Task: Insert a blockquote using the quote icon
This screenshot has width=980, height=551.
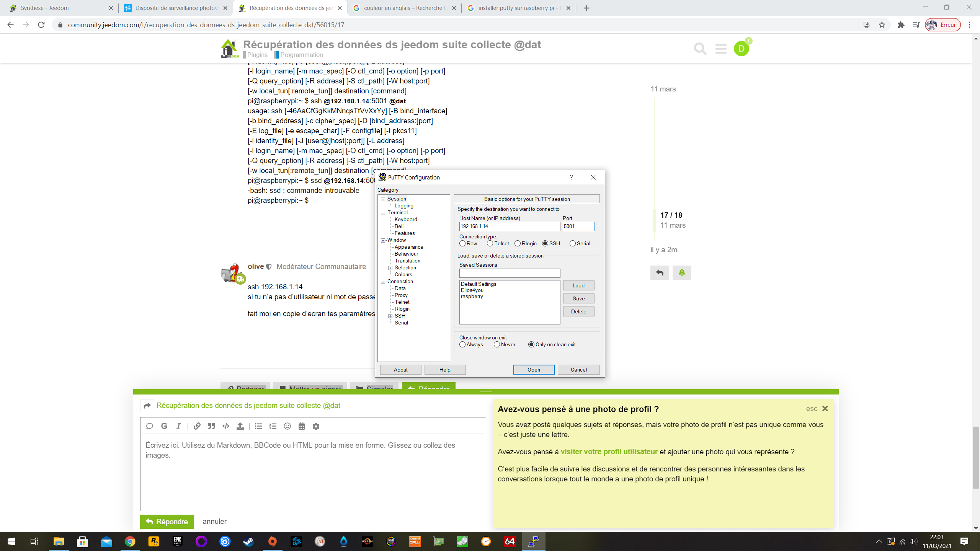Action: pyautogui.click(x=211, y=426)
